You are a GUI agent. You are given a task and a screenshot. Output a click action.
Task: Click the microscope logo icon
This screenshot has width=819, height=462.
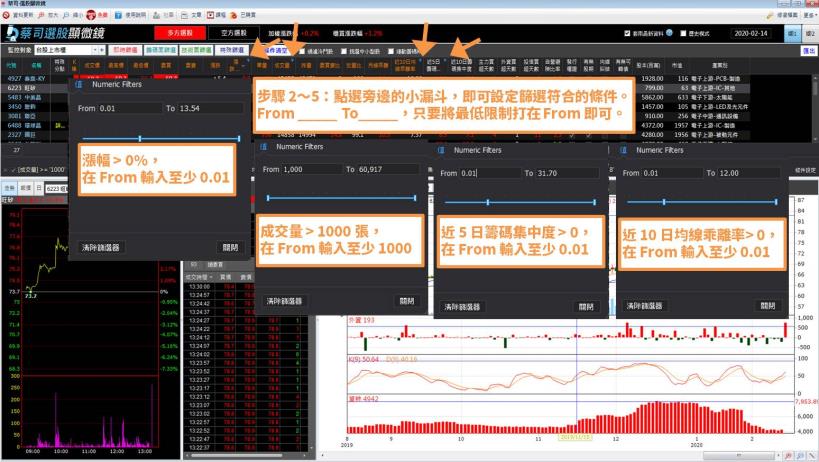click(x=11, y=33)
